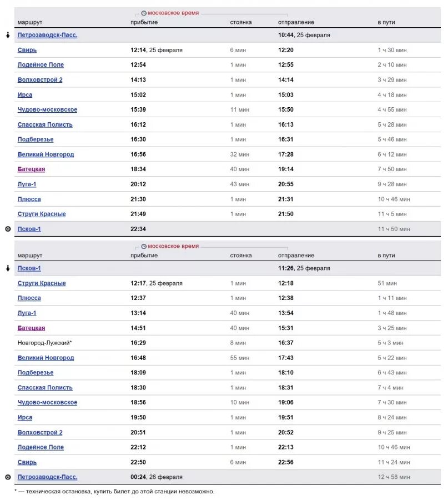Click the departure arrow icon beside Псков-1 origin row
This screenshot has height=500, width=448.
point(8,268)
